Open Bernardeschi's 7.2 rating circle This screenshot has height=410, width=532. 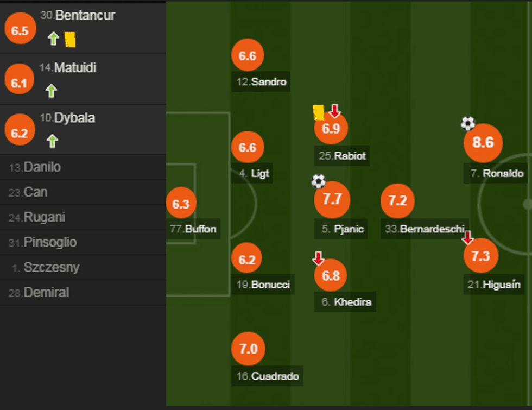tap(397, 201)
